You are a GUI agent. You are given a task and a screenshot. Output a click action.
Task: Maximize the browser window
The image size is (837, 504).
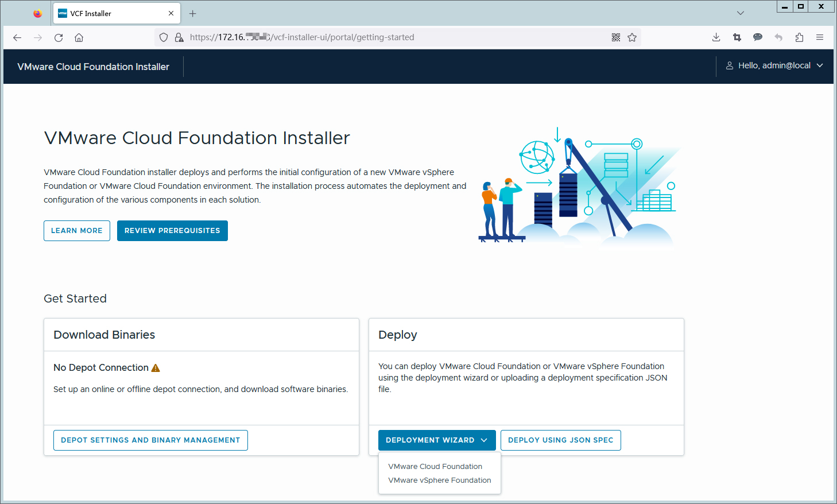801,6
